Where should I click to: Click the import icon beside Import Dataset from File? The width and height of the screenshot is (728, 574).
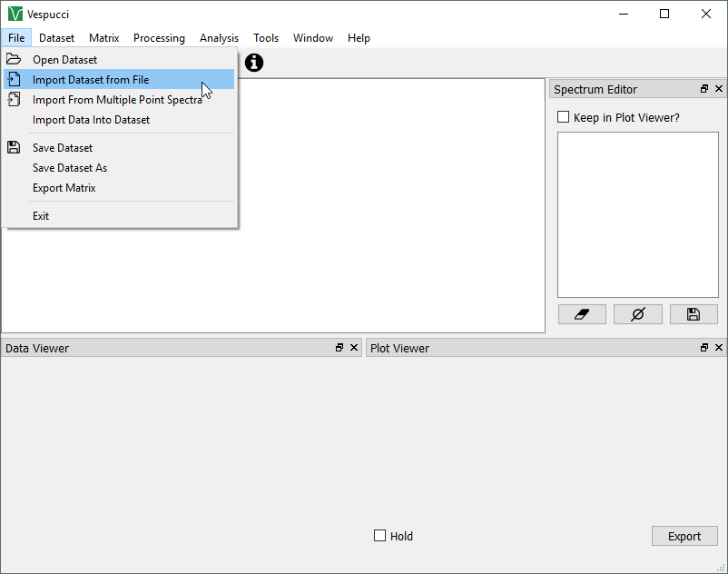[14, 79]
